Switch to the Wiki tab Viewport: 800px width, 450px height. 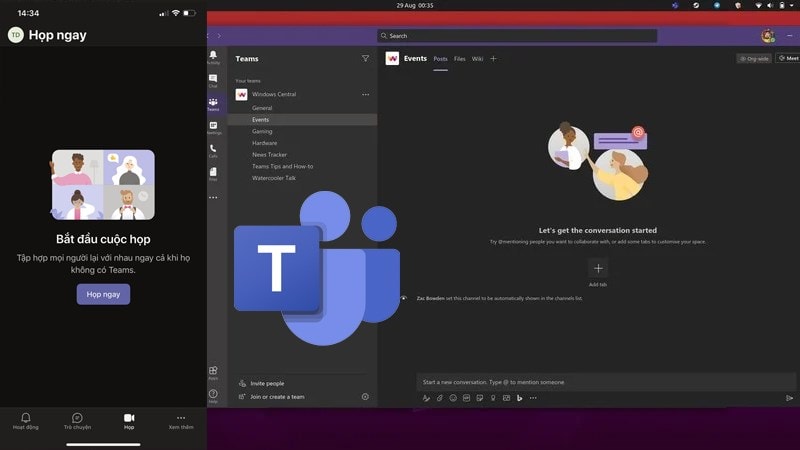point(478,59)
